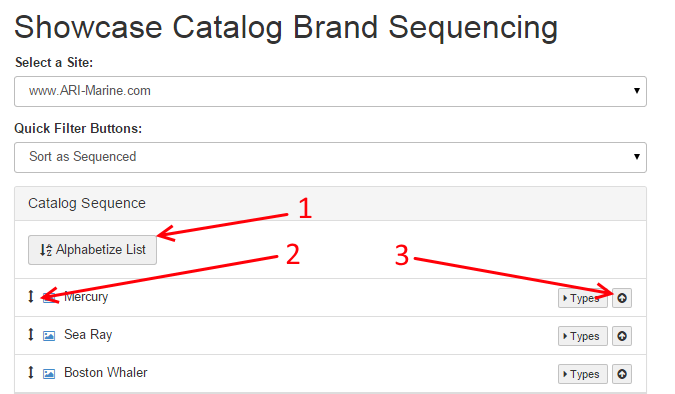Click the drag handle icon beside Boston Whaler
The image size is (675, 394).
click(x=31, y=372)
